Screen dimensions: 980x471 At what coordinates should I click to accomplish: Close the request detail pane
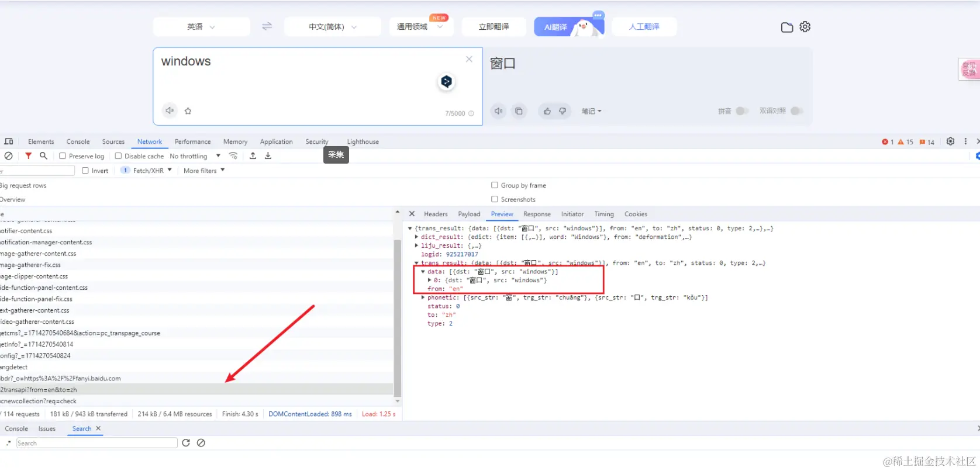[x=412, y=214]
